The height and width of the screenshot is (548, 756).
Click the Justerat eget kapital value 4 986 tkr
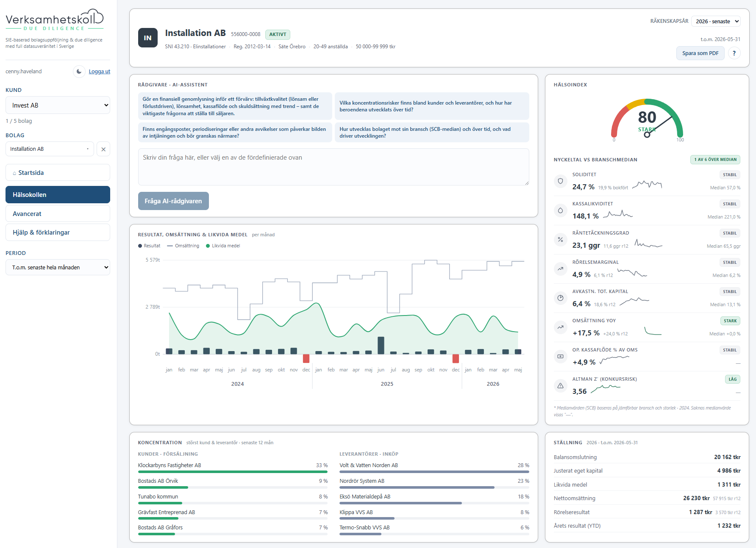point(729,471)
